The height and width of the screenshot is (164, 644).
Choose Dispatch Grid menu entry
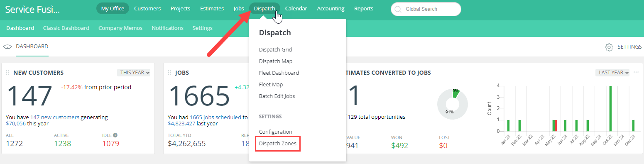(x=275, y=49)
